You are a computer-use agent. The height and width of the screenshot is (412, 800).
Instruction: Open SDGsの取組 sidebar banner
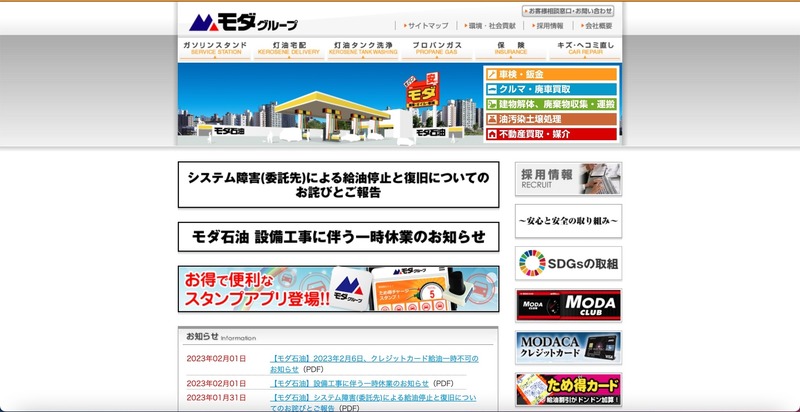568,263
